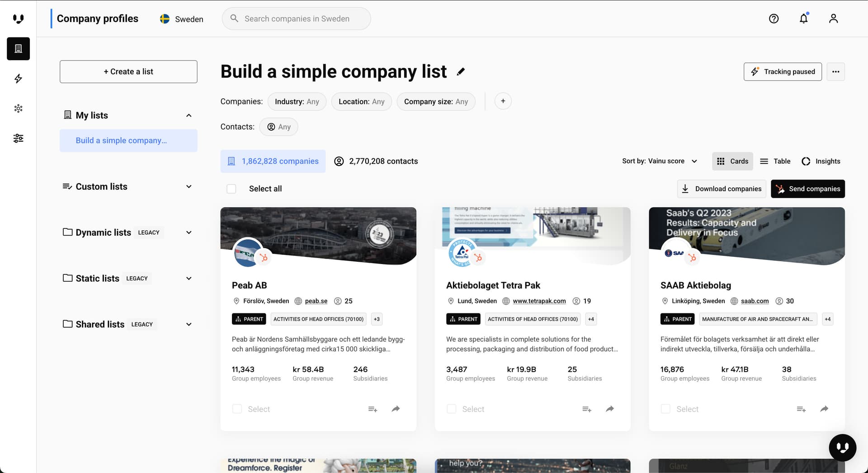Open the Industry filter
This screenshot has height=473, width=868.
pos(297,101)
